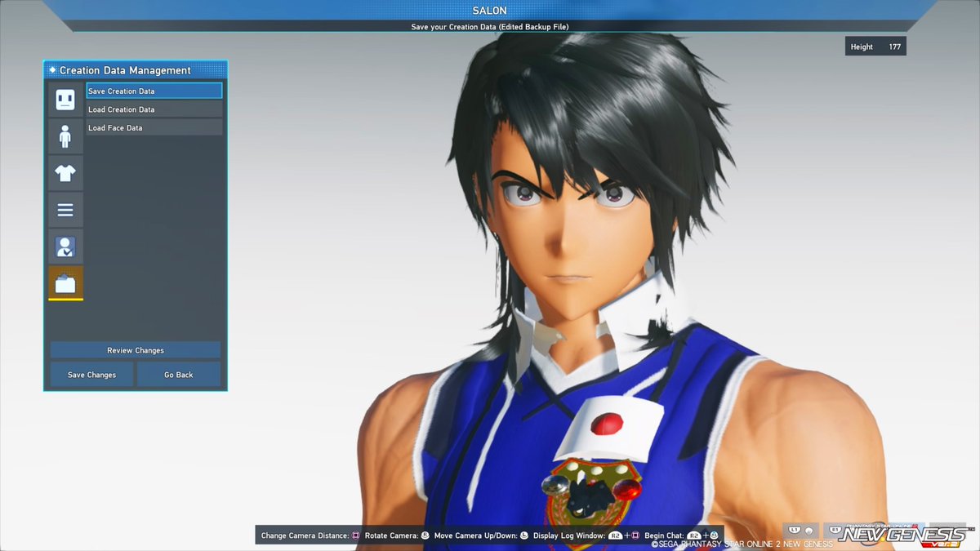The image size is (980, 551).
Task: Open the outfit T-shirt icon in sidebar
Action: [65, 173]
